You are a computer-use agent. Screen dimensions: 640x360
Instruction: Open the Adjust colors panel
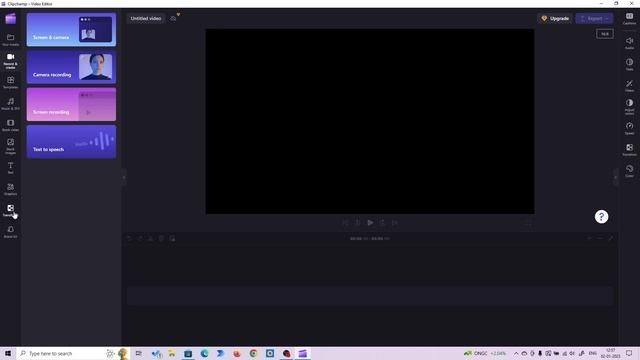pos(629,107)
